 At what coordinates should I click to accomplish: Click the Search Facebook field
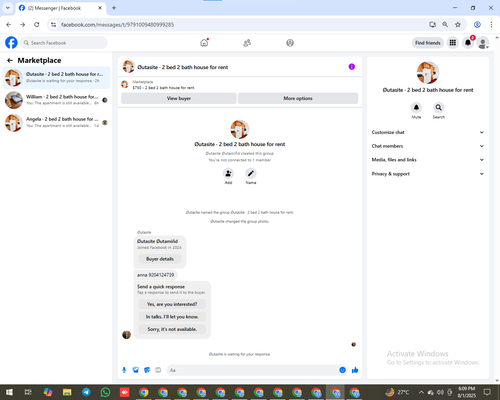pyautogui.click(x=64, y=43)
